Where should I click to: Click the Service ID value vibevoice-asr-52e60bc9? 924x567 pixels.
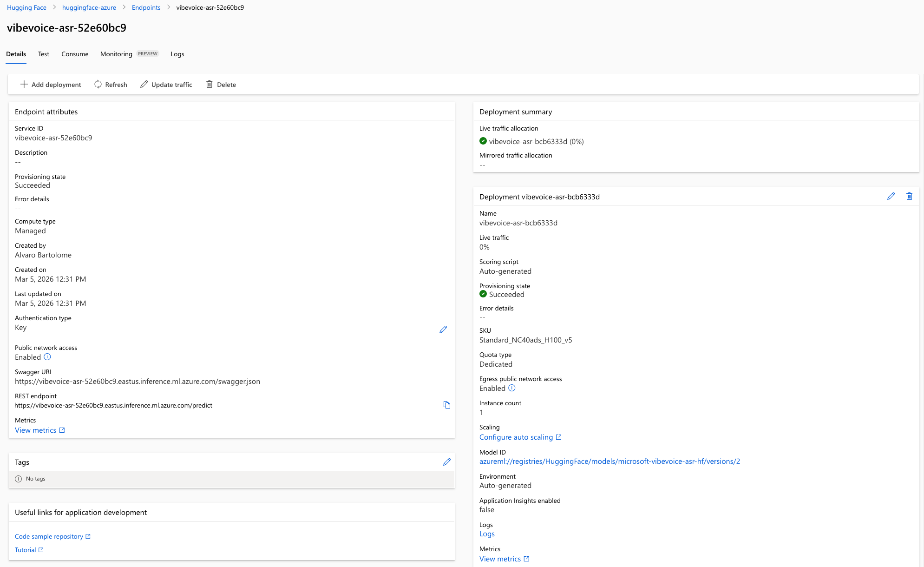(53, 138)
